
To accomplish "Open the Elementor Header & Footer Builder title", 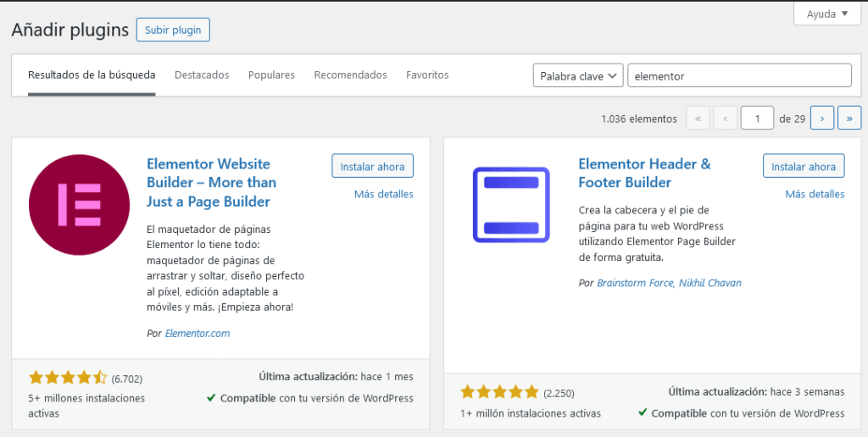I will 644,173.
